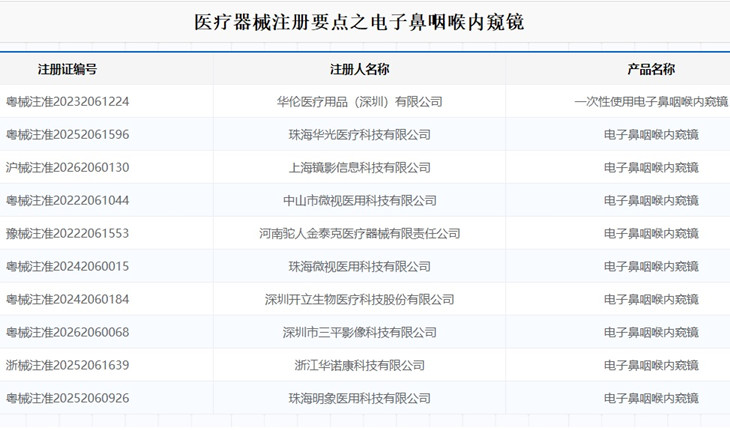730x430 pixels.
Task: Click registrant 珠海微视医用科技有限公司
Action: (x=359, y=267)
